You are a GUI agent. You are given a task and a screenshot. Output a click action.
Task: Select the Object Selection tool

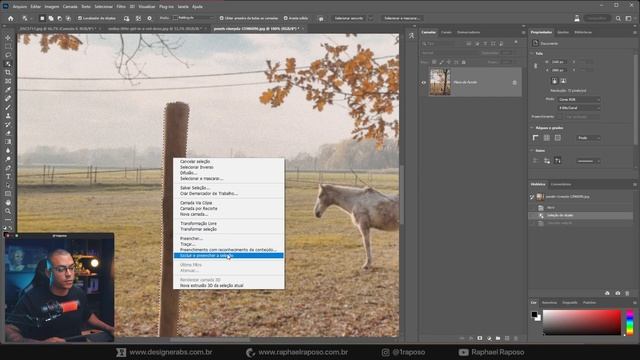[8, 64]
